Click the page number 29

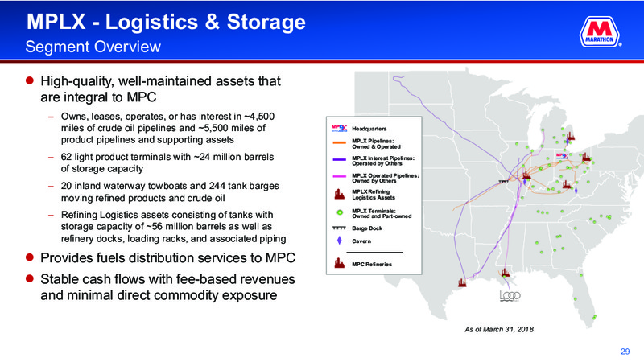pos(625,352)
